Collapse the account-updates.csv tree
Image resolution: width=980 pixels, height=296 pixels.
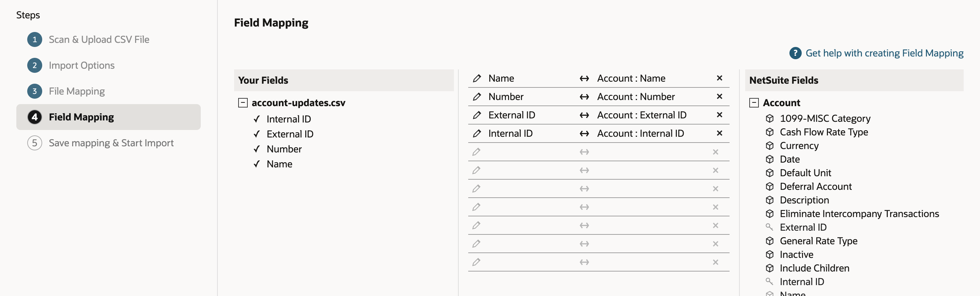[x=243, y=103]
